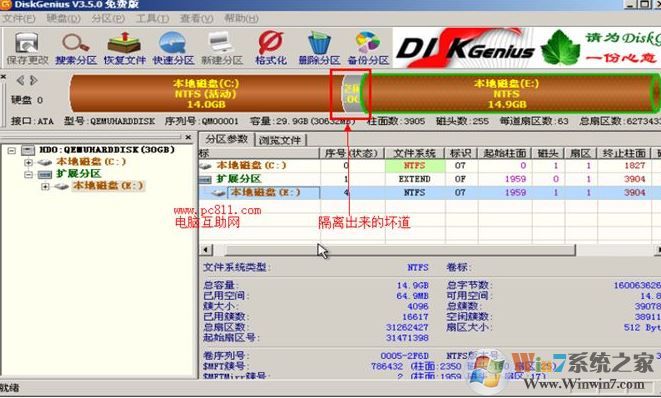Click the ID (标识) column header
Viewport: 661px width, 398px height.
[x=461, y=153]
